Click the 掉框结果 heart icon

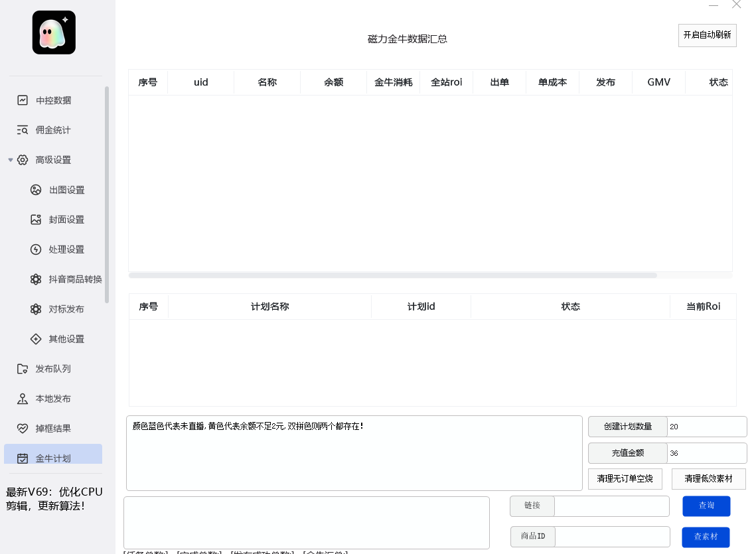point(23,428)
